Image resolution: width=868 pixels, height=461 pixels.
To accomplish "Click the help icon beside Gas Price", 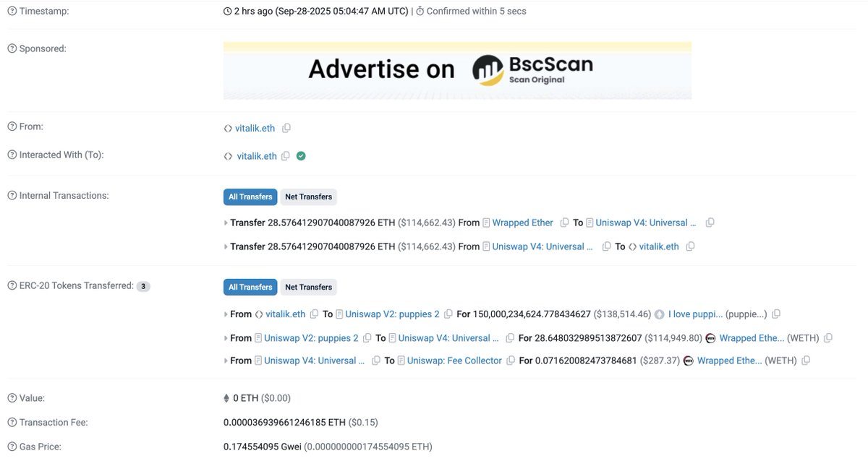I will 12,447.
